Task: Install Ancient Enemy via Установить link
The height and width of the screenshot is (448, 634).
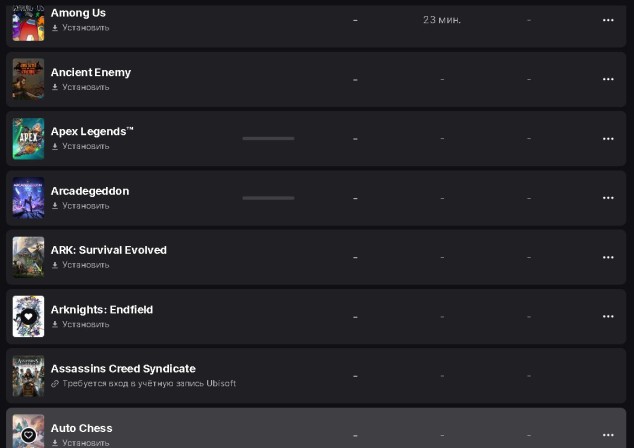Action: (85, 87)
